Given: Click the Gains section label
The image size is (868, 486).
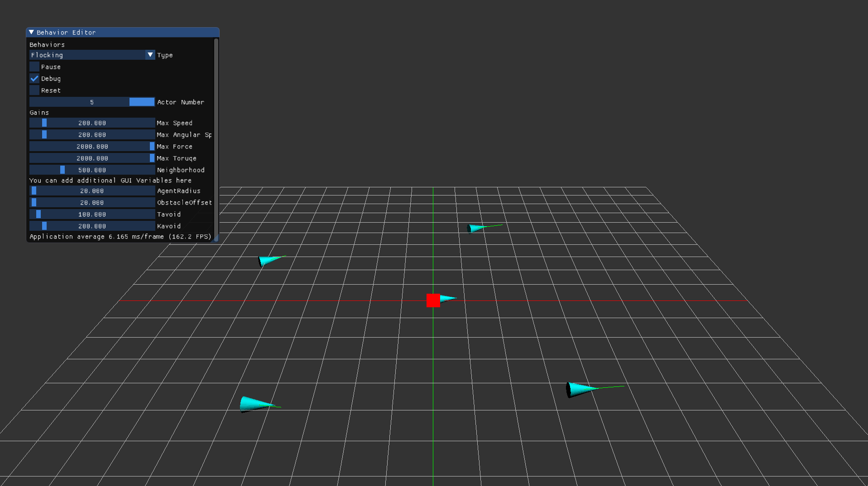Looking at the screenshot, I should 39,112.
